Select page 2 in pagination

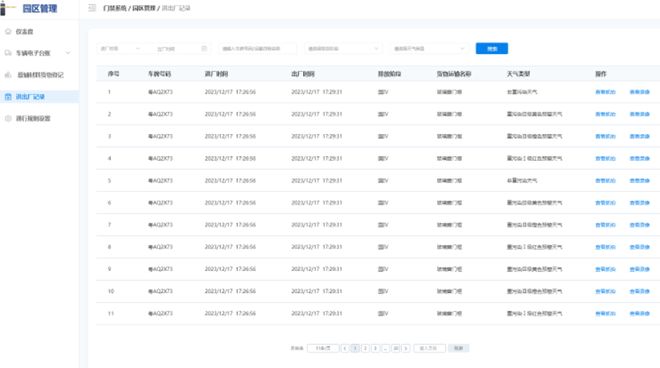pyautogui.click(x=365, y=348)
